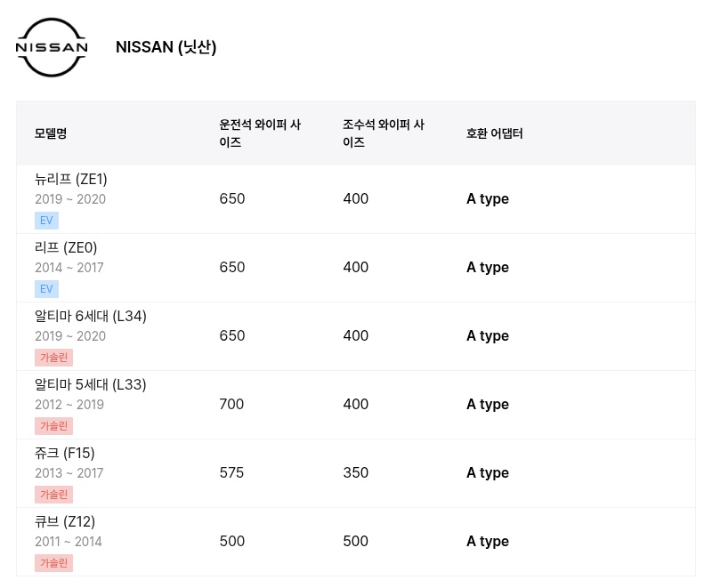Click the 가솔린 badge under 알티마 6세대
Viewport: 712px width, 588px height.
pyautogui.click(x=53, y=358)
